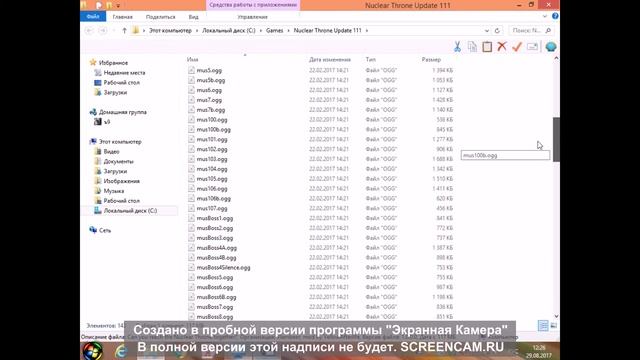This screenshot has width=640, height=360.
Task: Open Видео folder in navigation pane
Action: (111, 152)
